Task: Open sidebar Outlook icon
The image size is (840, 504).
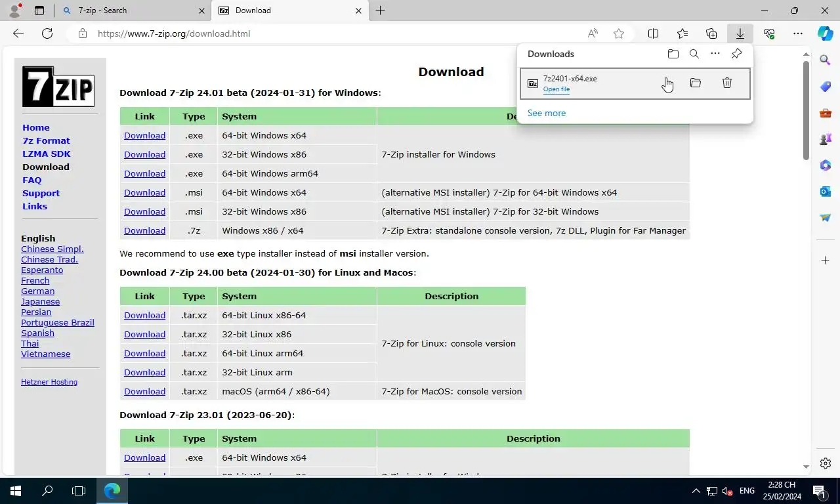Action: pyautogui.click(x=826, y=192)
